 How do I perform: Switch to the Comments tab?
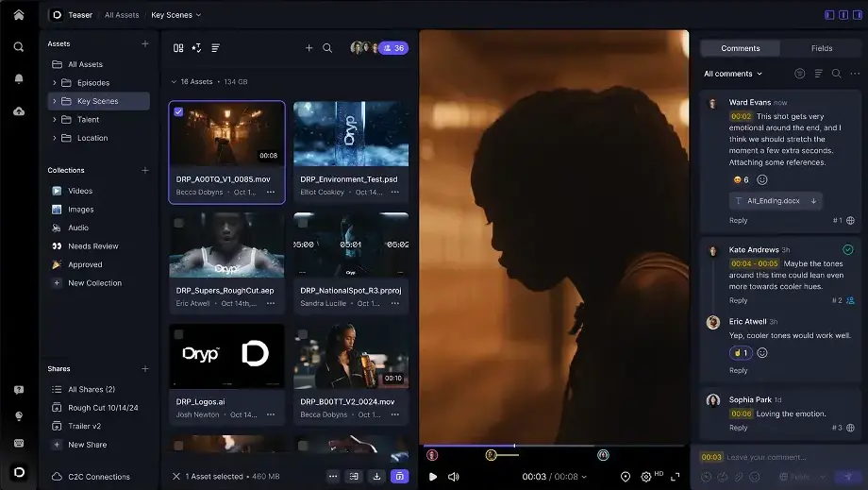(740, 48)
